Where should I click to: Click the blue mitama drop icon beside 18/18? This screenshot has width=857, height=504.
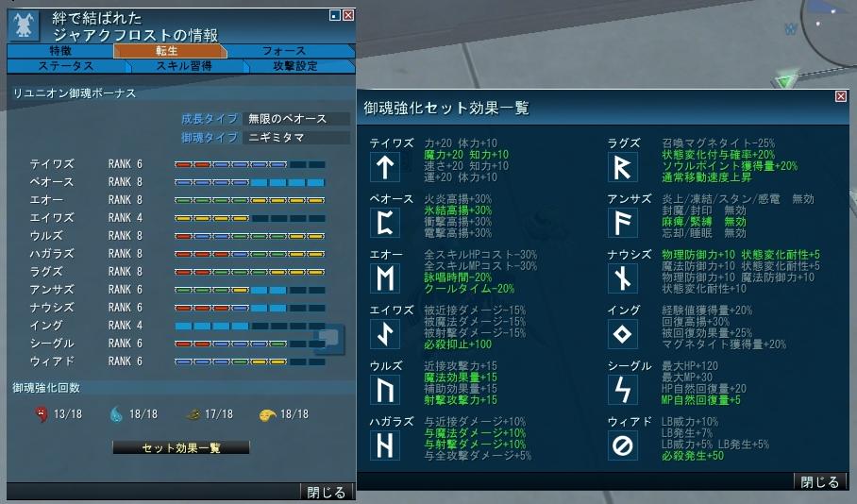coord(116,414)
